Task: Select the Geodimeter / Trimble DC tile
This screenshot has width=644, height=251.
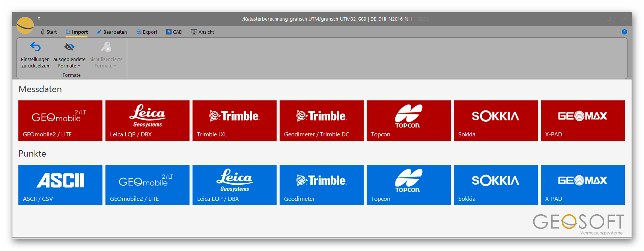Action: pos(321,121)
